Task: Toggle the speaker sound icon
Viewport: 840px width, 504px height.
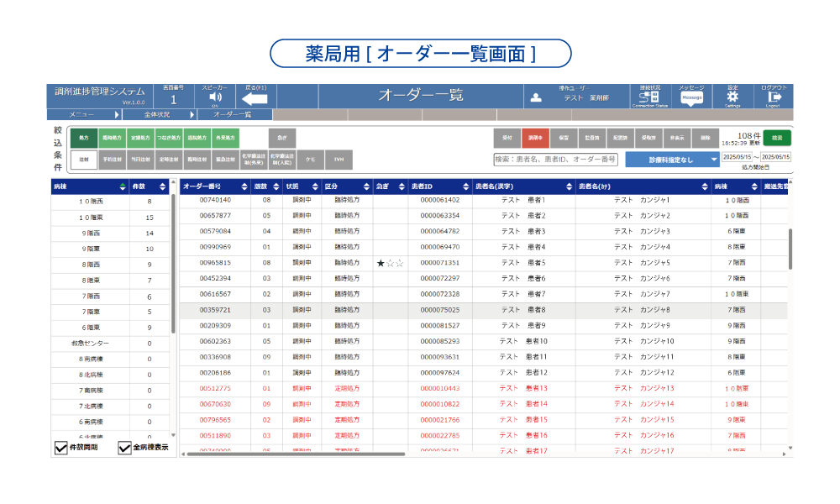Action: point(215,97)
